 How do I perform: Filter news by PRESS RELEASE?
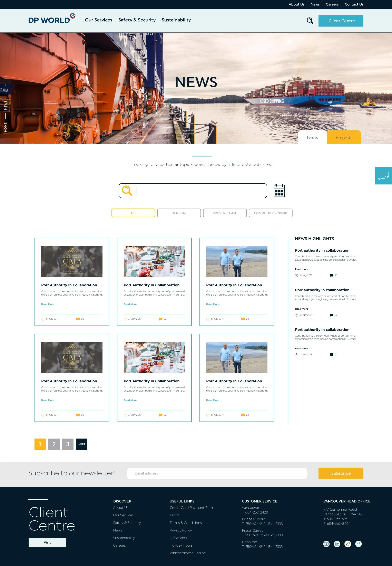point(225,213)
